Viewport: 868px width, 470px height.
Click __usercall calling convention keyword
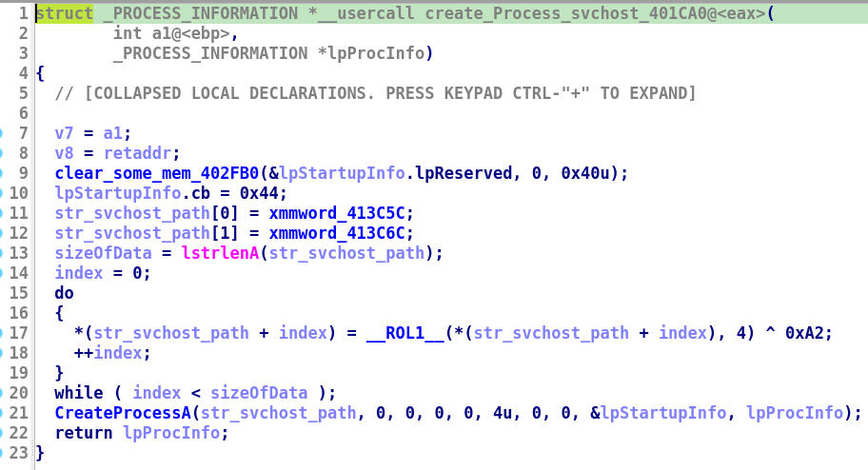tap(366, 13)
